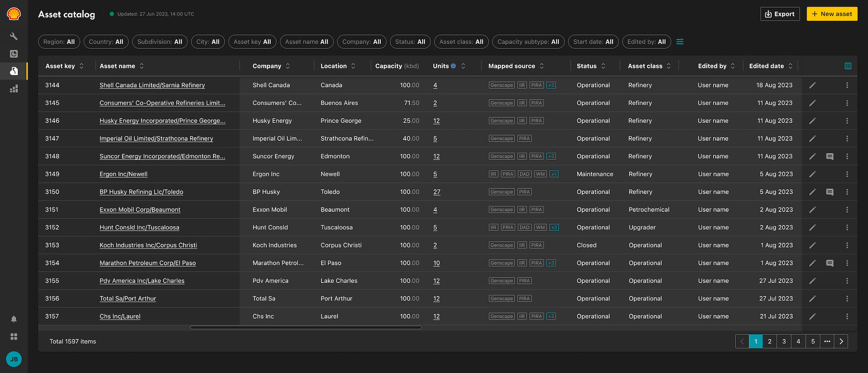This screenshot has width=868, height=373.
Task: Open the column configuration icon
Action: coord(848,66)
